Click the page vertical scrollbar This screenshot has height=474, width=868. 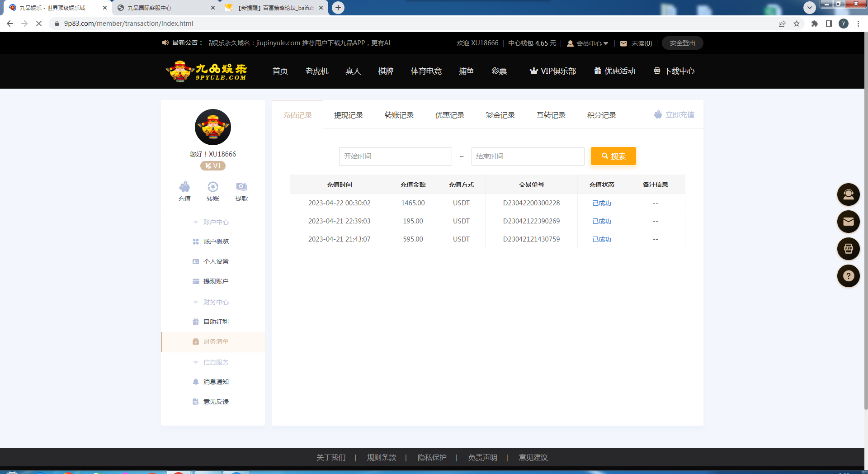866,226
